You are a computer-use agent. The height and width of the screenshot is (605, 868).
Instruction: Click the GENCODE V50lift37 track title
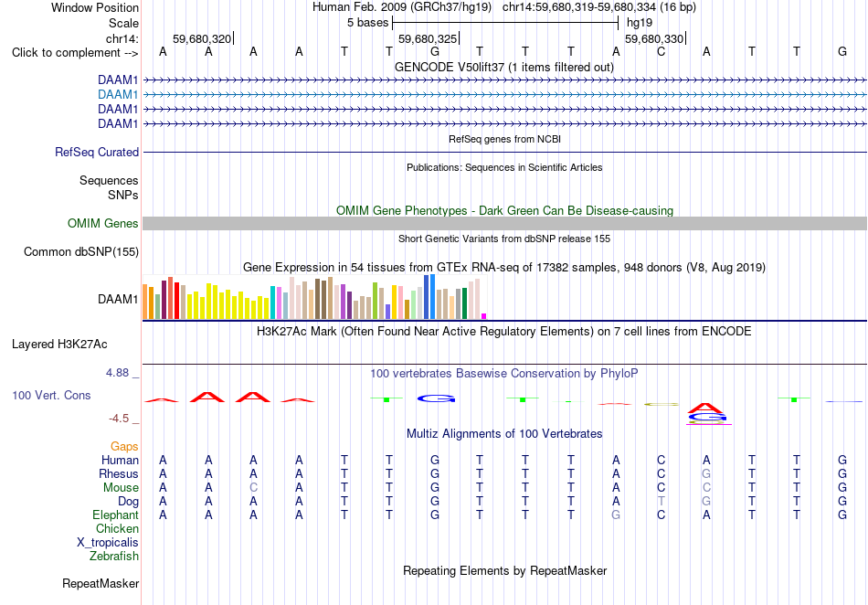click(504, 68)
